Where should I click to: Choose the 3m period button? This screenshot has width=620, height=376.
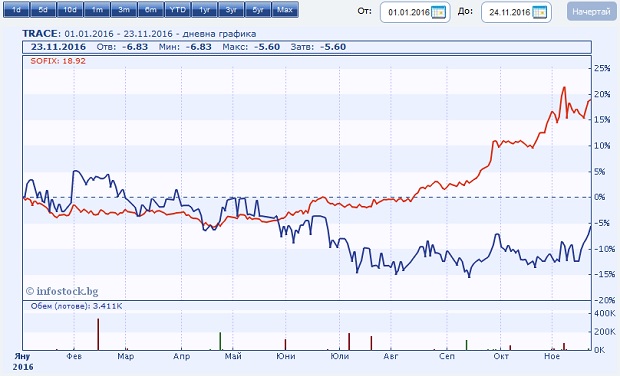pyautogui.click(x=124, y=10)
